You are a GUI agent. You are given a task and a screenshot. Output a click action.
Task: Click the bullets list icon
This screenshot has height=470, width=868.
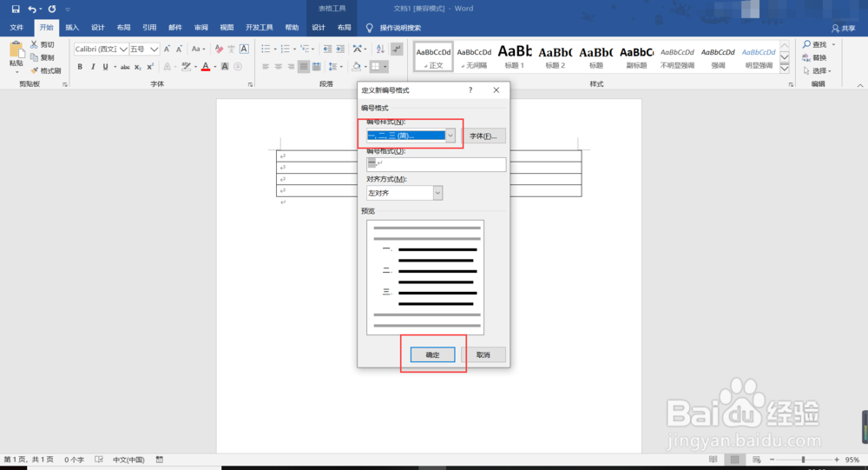(x=266, y=50)
